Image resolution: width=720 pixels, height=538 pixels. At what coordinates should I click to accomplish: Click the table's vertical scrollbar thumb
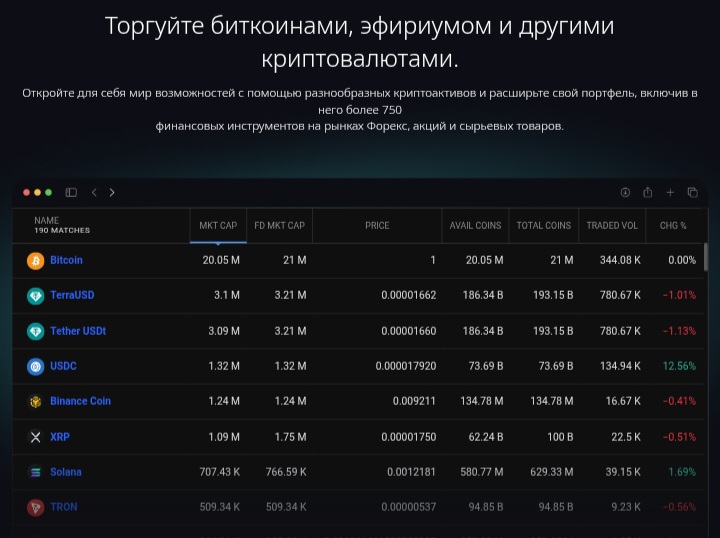tap(705, 257)
